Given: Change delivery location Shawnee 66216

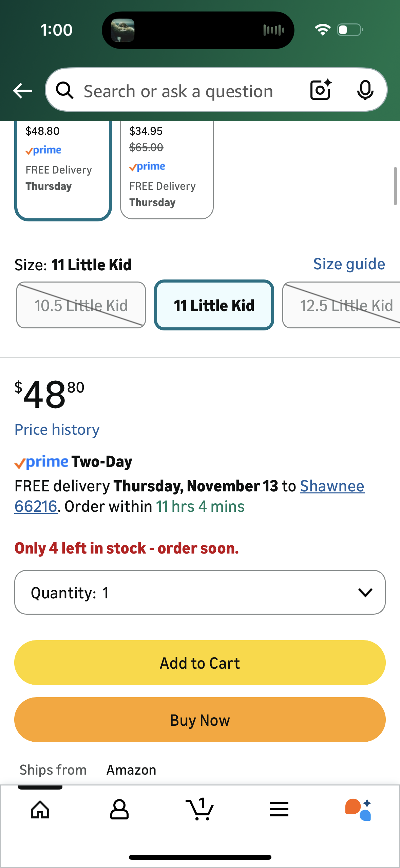Looking at the screenshot, I should point(332,486).
